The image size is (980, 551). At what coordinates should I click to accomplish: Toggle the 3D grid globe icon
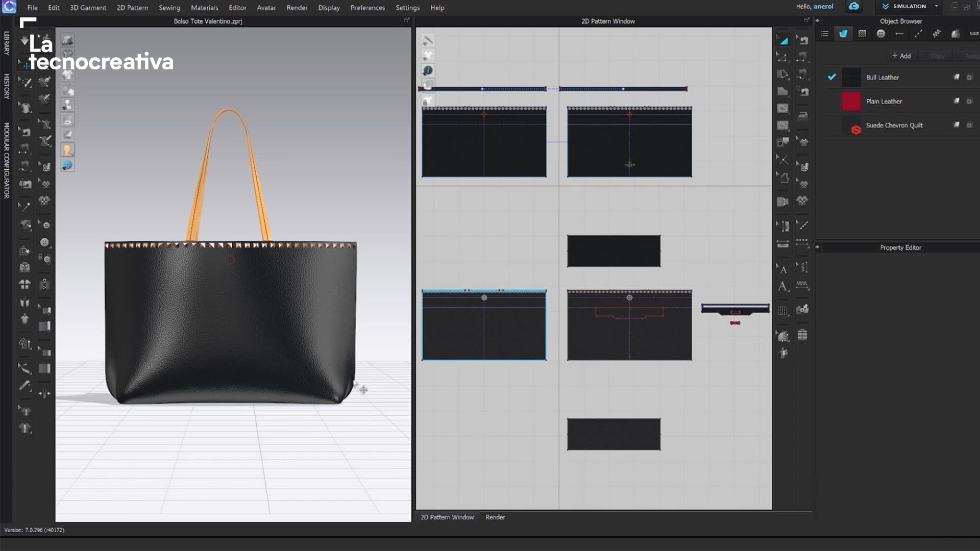67,165
